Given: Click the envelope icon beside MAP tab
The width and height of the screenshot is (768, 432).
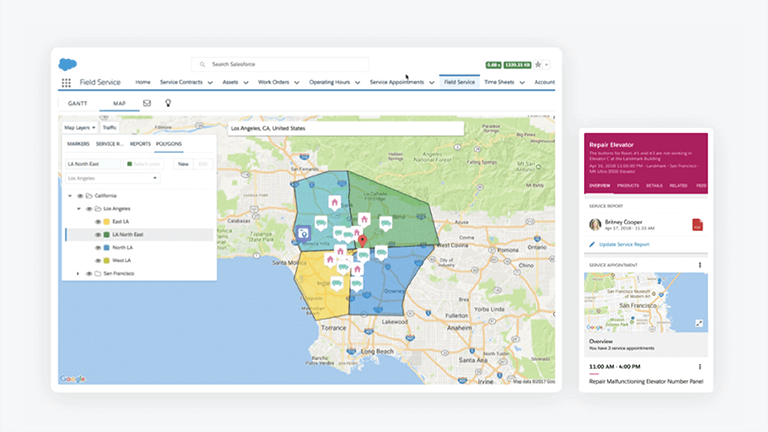Looking at the screenshot, I should click(x=147, y=103).
